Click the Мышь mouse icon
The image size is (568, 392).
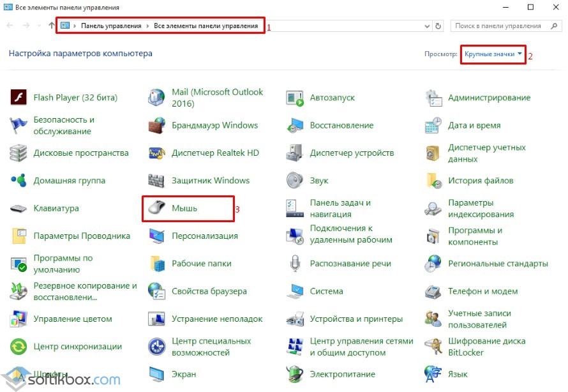[156, 208]
